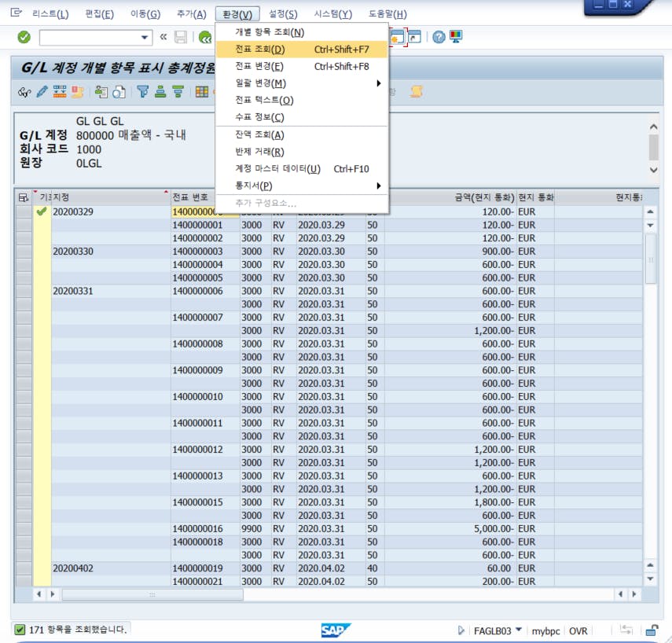Choose 개별 항목 조회(N) menu entry
Viewport: 672px width, 643px height.
click(x=302, y=32)
